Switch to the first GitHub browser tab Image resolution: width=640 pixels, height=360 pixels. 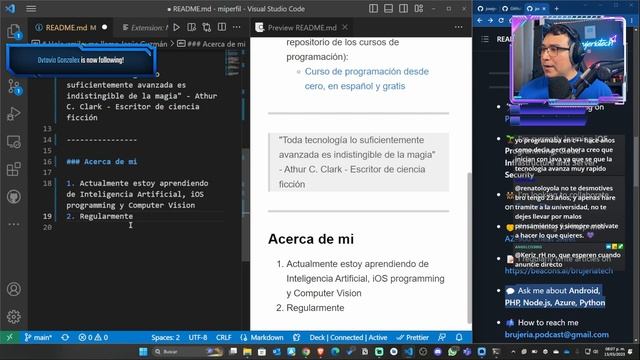point(487,8)
